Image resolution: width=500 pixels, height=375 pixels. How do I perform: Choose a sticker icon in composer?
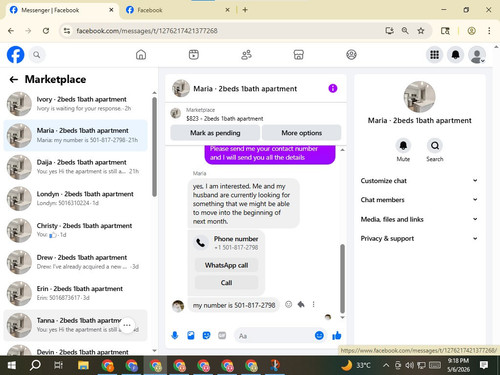[x=206, y=335]
